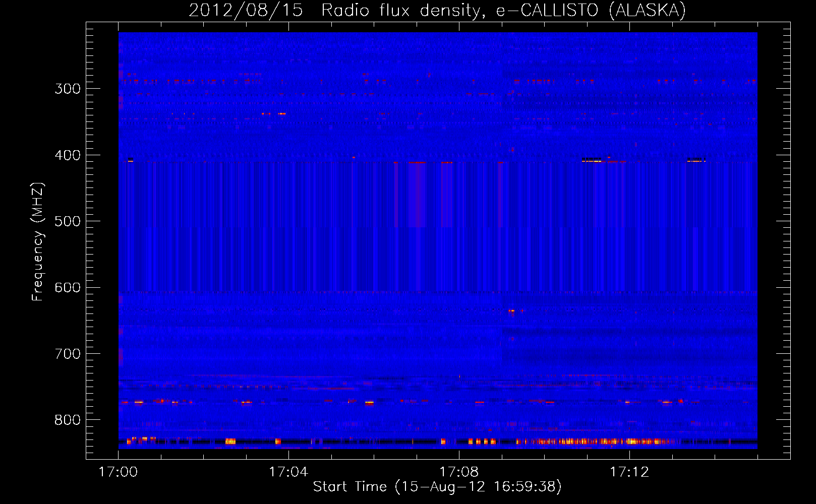
Task: Click the 700 frequency tick label
Action: pos(68,354)
